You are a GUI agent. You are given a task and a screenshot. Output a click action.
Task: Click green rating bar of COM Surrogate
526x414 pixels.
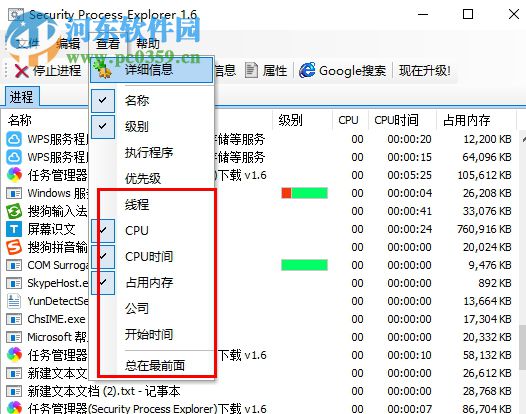click(x=305, y=265)
